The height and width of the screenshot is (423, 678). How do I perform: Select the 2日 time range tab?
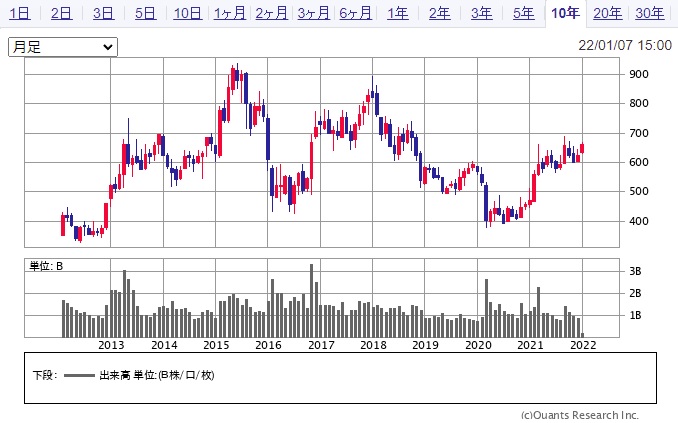click(x=61, y=13)
